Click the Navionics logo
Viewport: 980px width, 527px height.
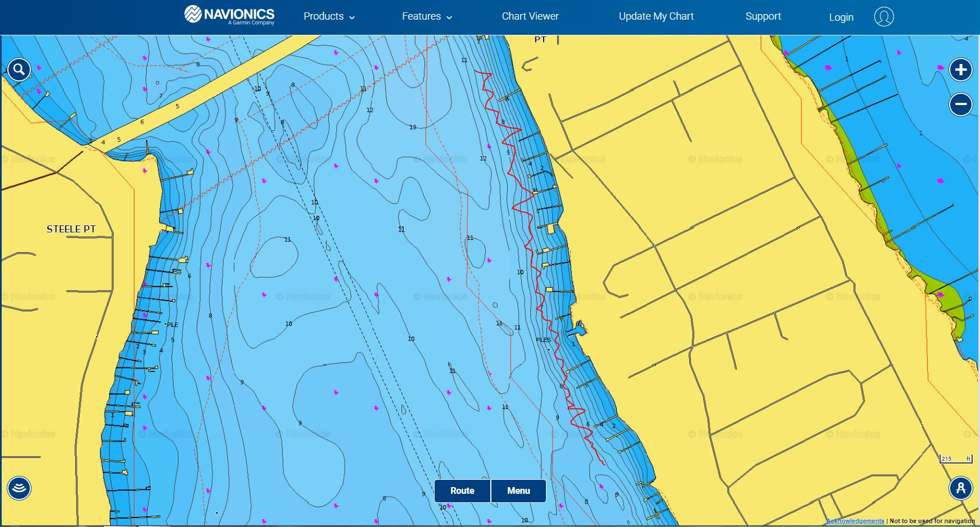[x=229, y=15]
